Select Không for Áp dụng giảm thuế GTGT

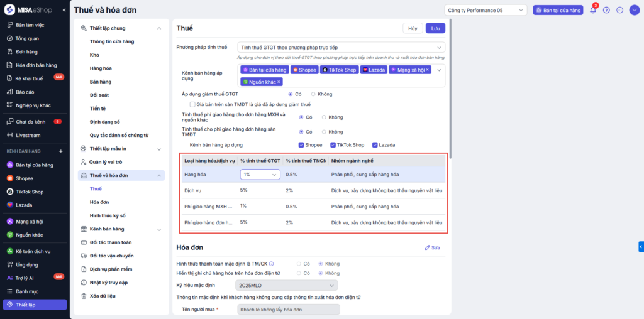coord(313,94)
